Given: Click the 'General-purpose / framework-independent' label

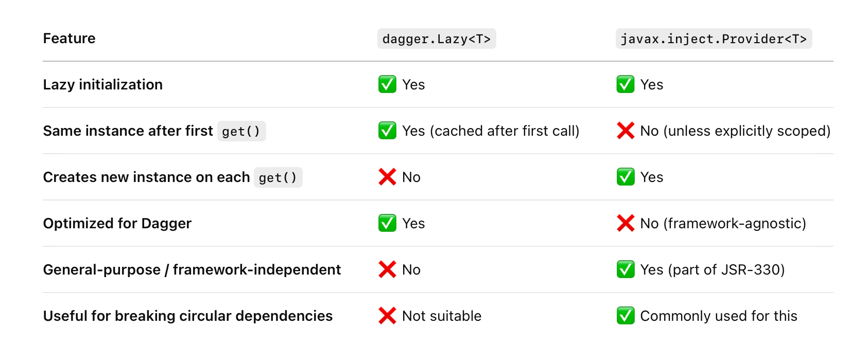Looking at the screenshot, I should click(x=192, y=269).
